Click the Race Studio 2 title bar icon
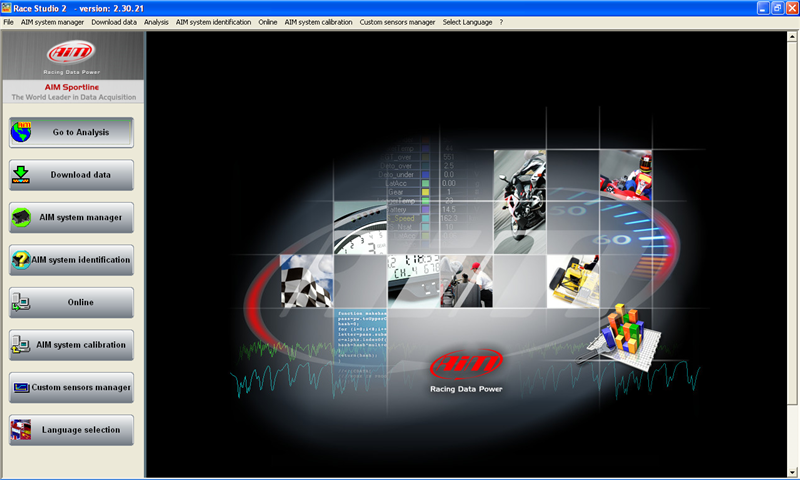 pos(6,8)
